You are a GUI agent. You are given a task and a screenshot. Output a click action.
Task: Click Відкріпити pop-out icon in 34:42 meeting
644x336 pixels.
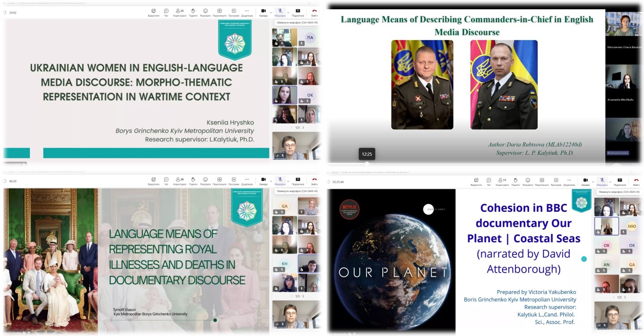pyautogui.click(x=153, y=12)
